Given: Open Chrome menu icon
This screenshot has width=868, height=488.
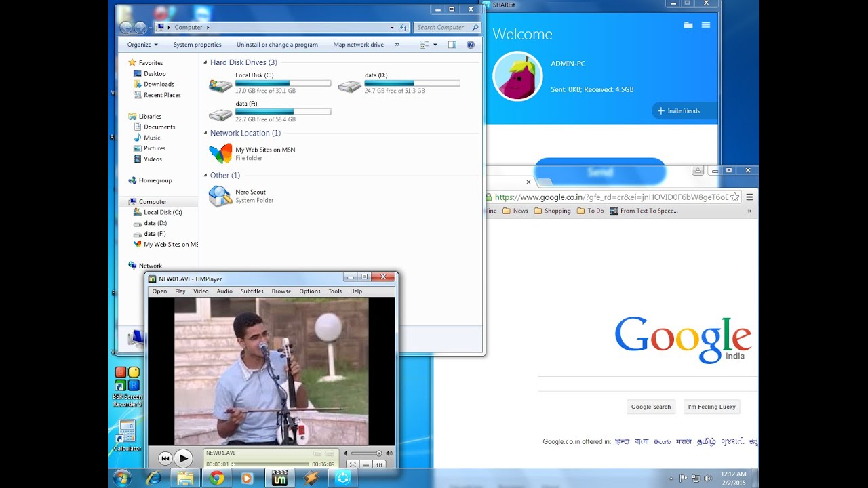Looking at the screenshot, I should pyautogui.click(x=749, y=197).
